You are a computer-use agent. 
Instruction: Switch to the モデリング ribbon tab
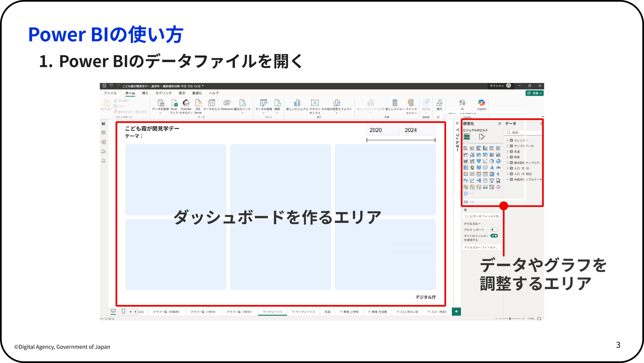(164, 93)
